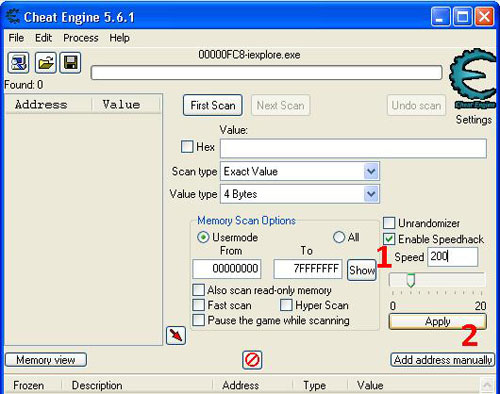Select the All radio button
Viewport: 500px width, 394px height.
[339, 237]
